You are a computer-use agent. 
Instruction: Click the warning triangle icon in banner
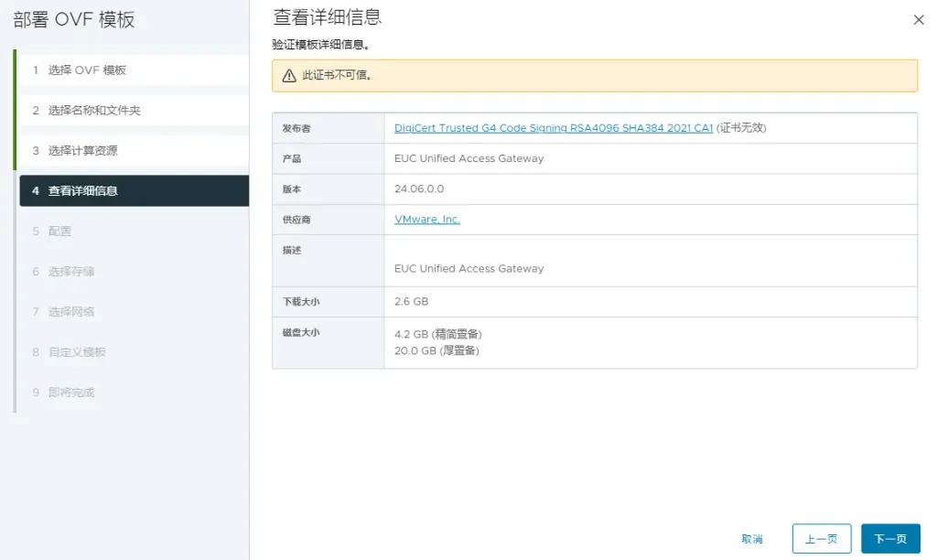289,76
